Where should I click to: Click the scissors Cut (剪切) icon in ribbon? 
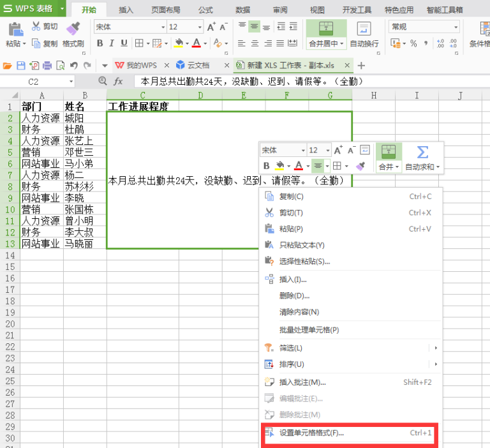tap(36, 26)
